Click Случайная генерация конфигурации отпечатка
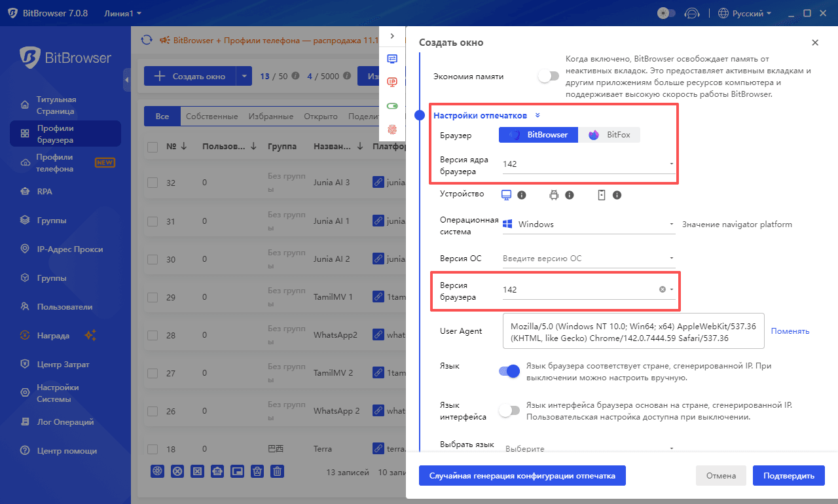This screenshot has height=504, width=838. pos(522,476)
